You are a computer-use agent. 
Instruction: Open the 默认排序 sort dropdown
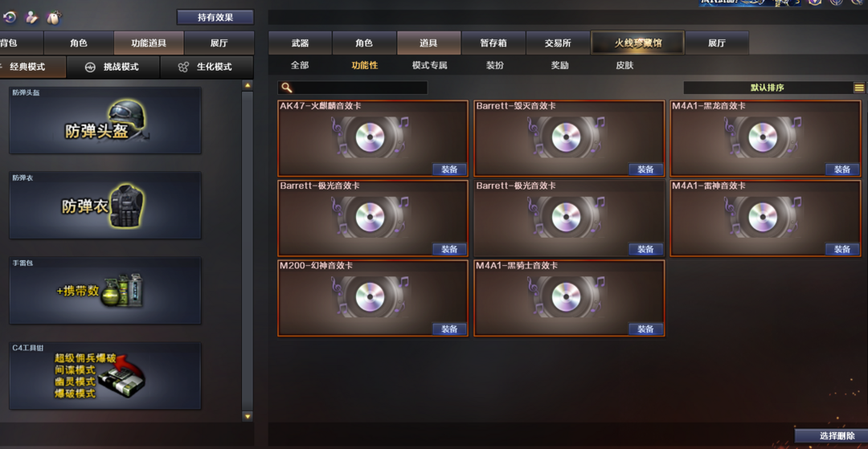click(x=768, y=88)
